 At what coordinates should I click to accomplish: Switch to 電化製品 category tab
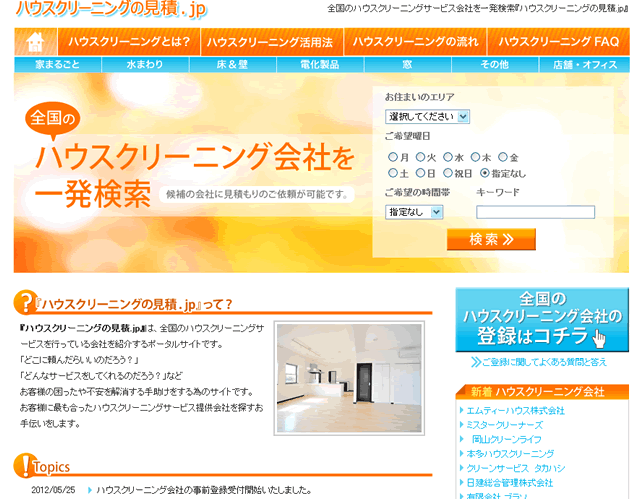pos(320,65)
